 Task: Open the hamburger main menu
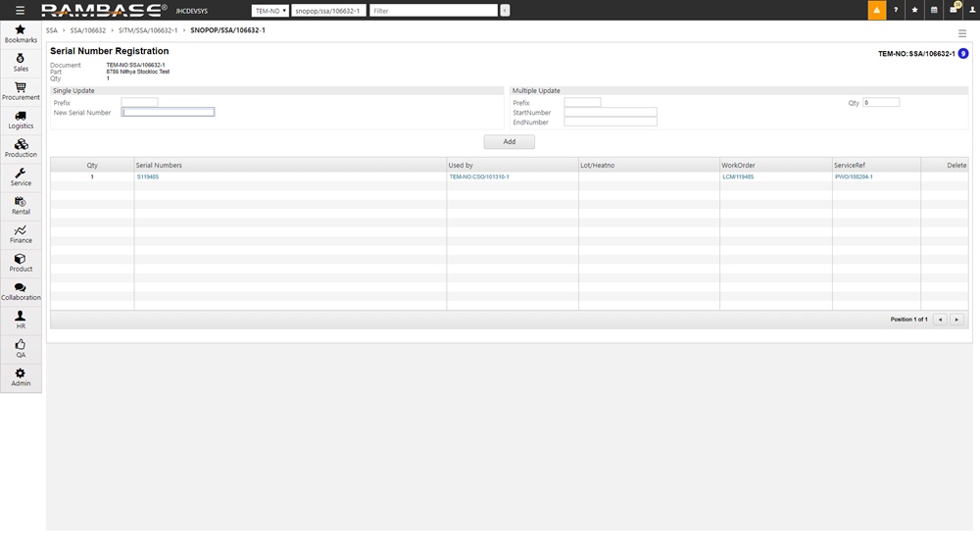tap(20, 10)
